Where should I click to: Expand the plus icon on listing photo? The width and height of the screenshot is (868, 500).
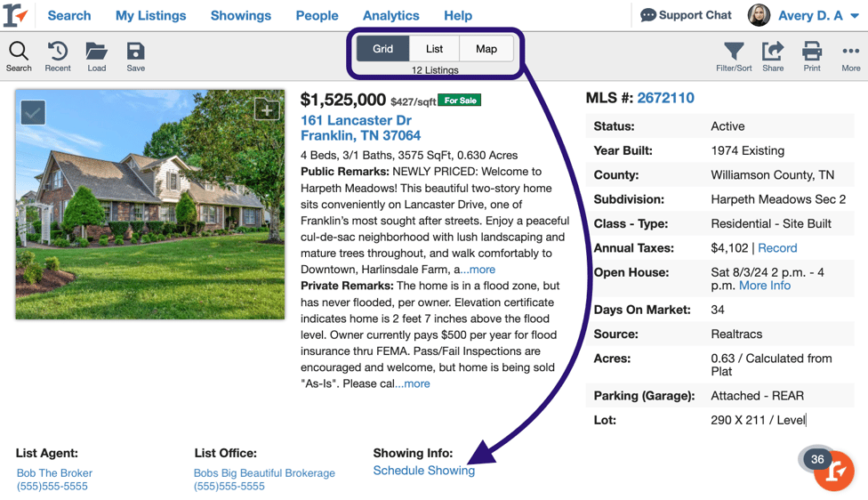pos(267,109)
